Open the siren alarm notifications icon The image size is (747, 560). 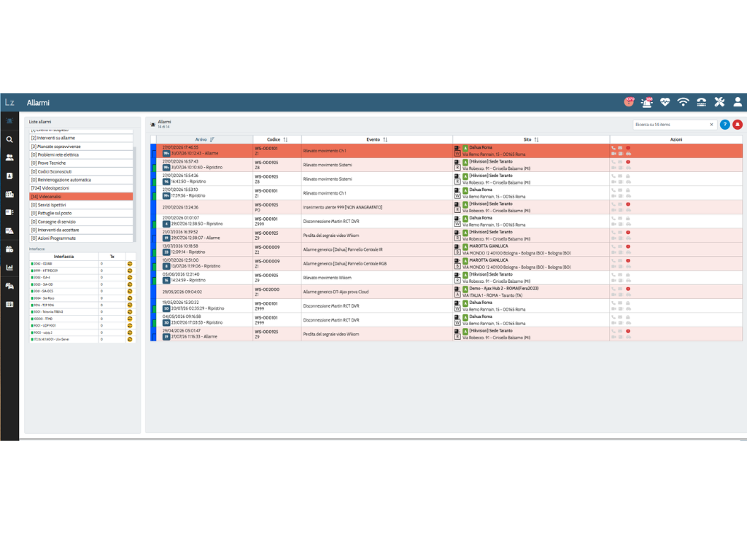(647, 102)
